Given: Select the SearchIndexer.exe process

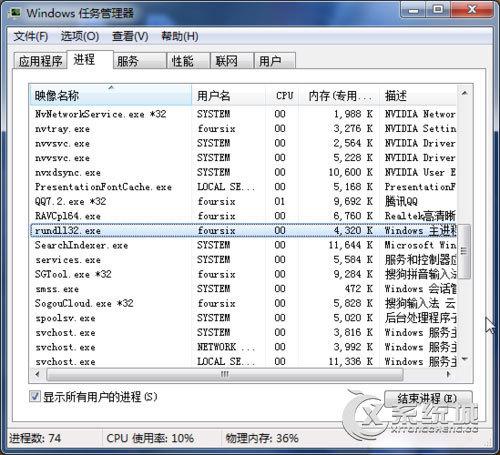Looking at the screenshot, I should point(243,245).
